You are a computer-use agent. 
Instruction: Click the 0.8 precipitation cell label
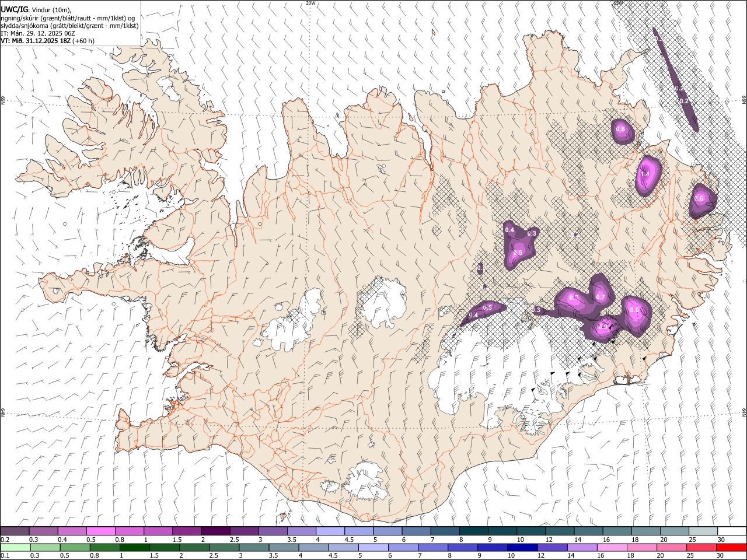(x=635, y=310)
